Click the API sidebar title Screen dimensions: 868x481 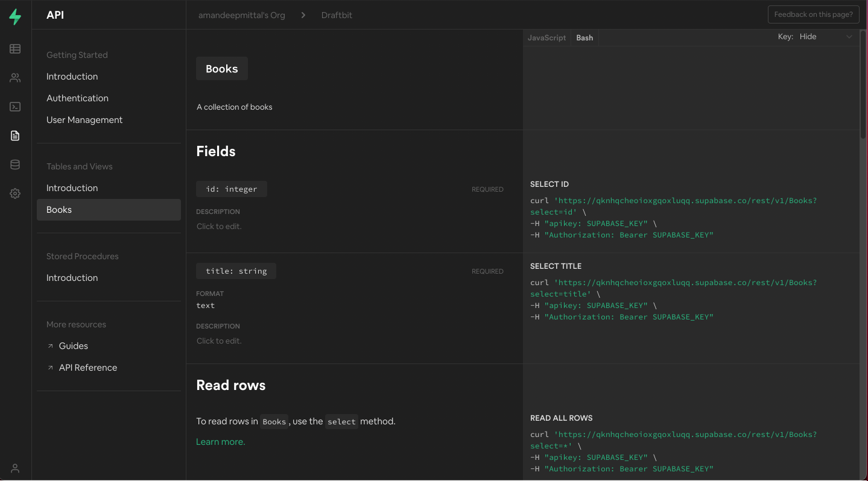click(55, 15)
